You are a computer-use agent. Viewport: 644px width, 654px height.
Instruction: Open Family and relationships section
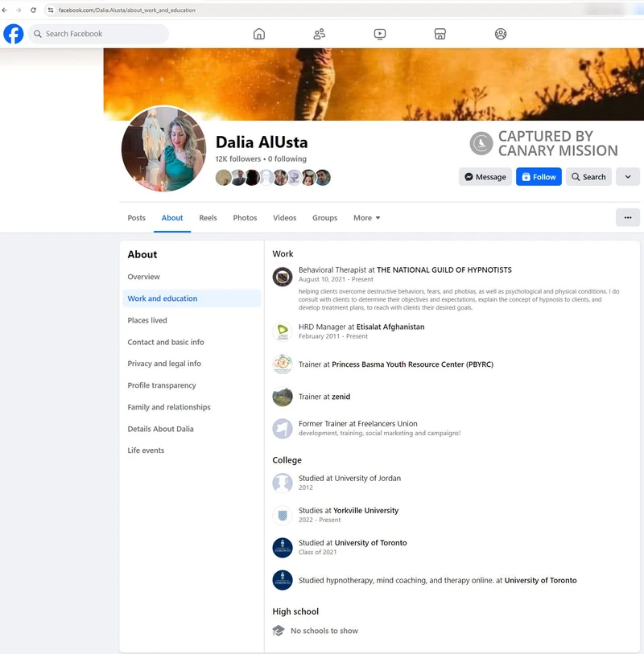point(192,407)
